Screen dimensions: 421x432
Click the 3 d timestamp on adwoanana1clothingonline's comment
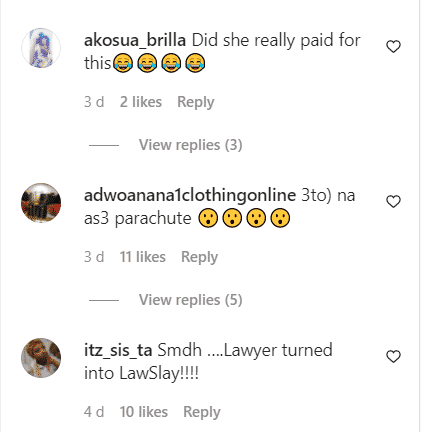[94, 257]
